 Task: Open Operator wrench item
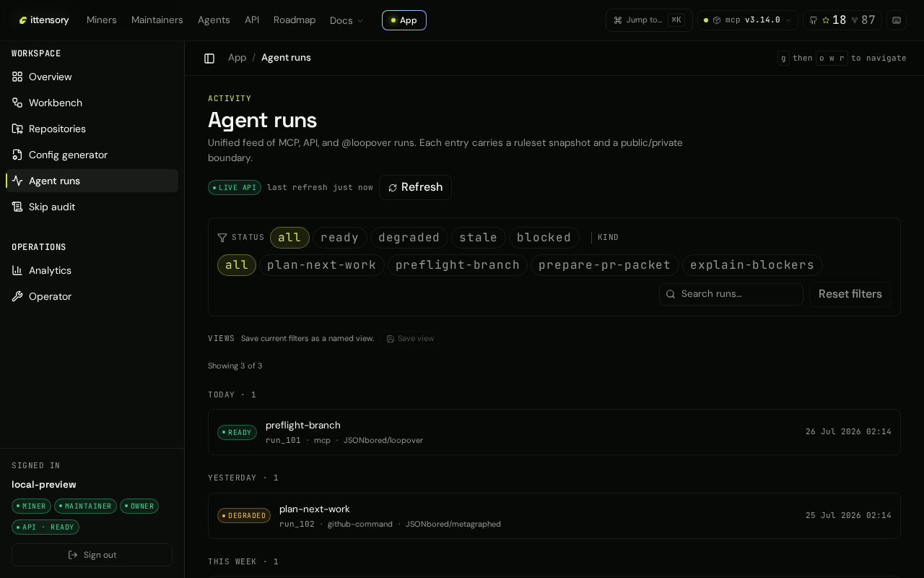[x=92, y=296]
